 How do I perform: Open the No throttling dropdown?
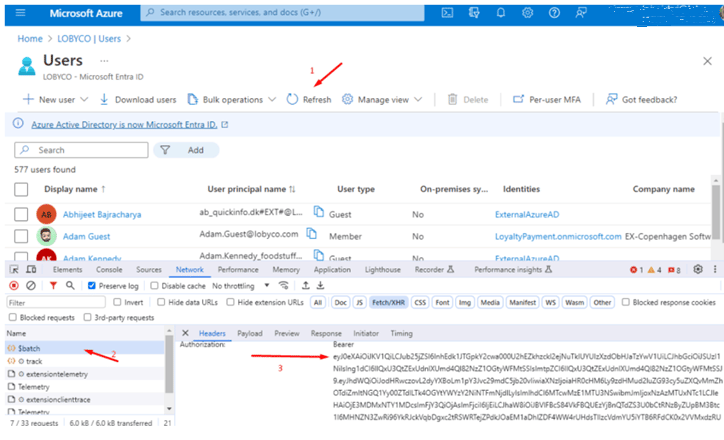pyautogui.click(x=241, y=286)
